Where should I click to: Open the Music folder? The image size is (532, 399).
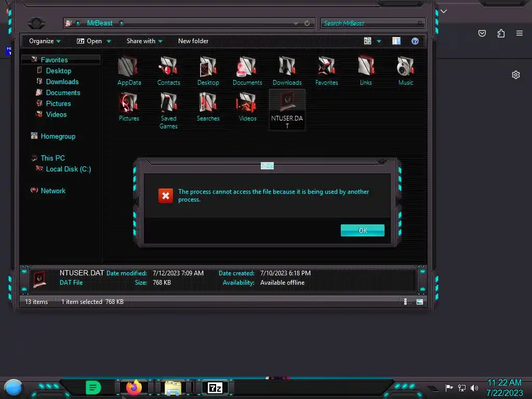(x=405, y=71)
